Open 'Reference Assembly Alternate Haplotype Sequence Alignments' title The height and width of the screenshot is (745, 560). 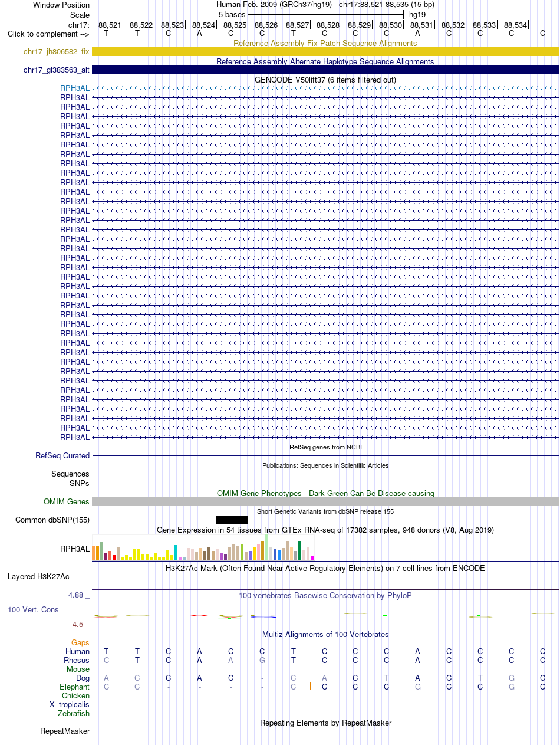click(325, 61)
